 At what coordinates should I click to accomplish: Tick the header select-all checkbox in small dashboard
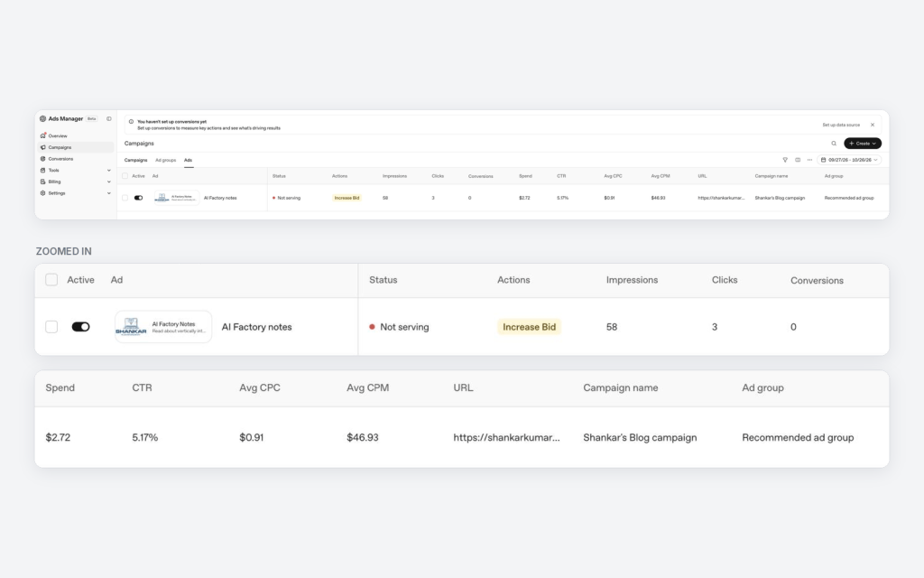(125, 176)
